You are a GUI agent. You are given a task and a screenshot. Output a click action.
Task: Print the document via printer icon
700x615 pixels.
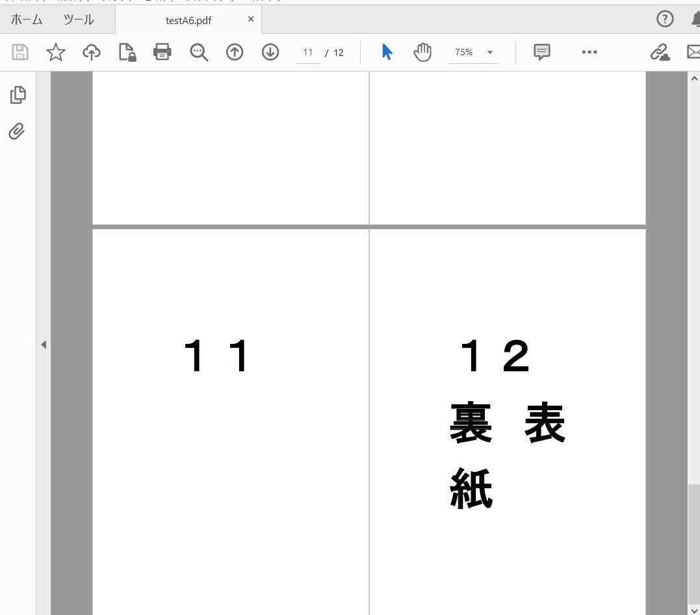(162, 52)
